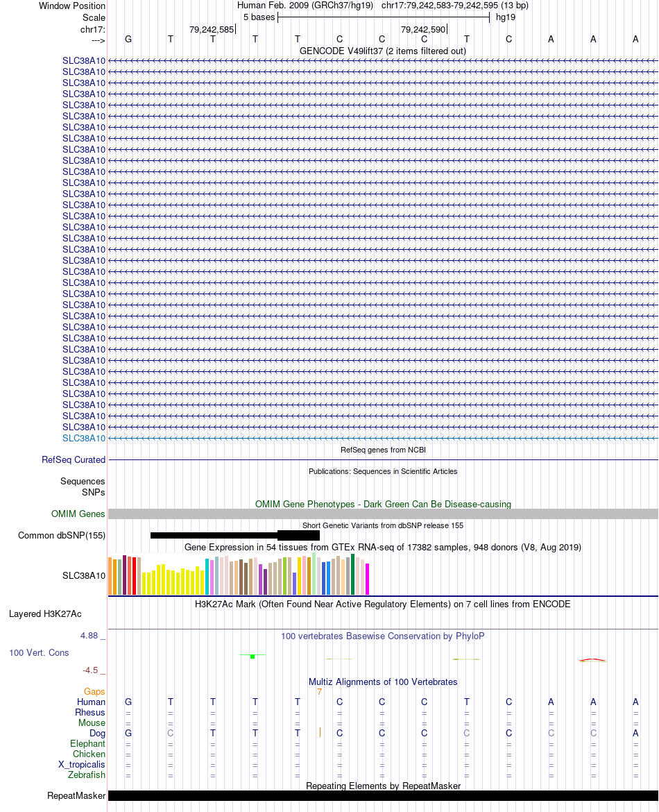Click the -4.5 lower conservation scale value
The height and width of the screenshot is (812, 659).
pyautogui.click(x=90, y=670)
